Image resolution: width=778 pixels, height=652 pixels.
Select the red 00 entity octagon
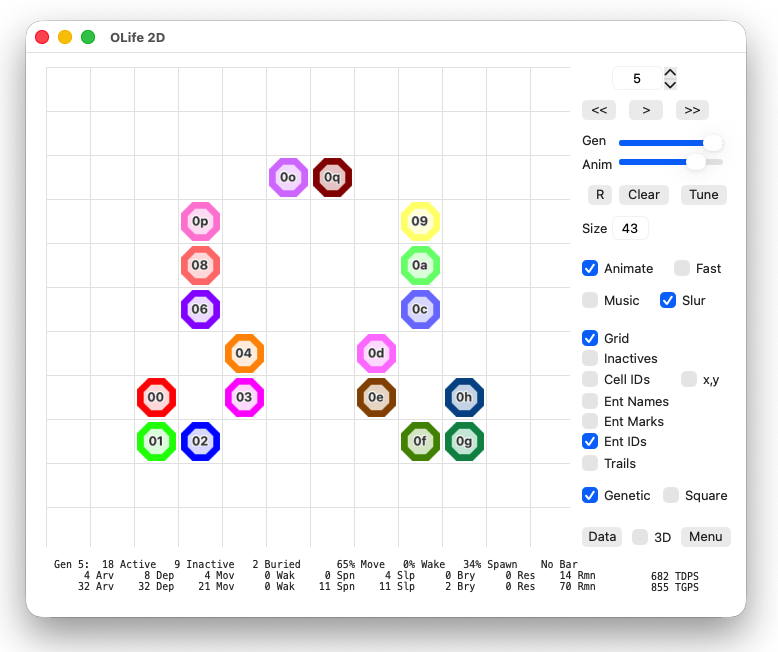point(156,397)
